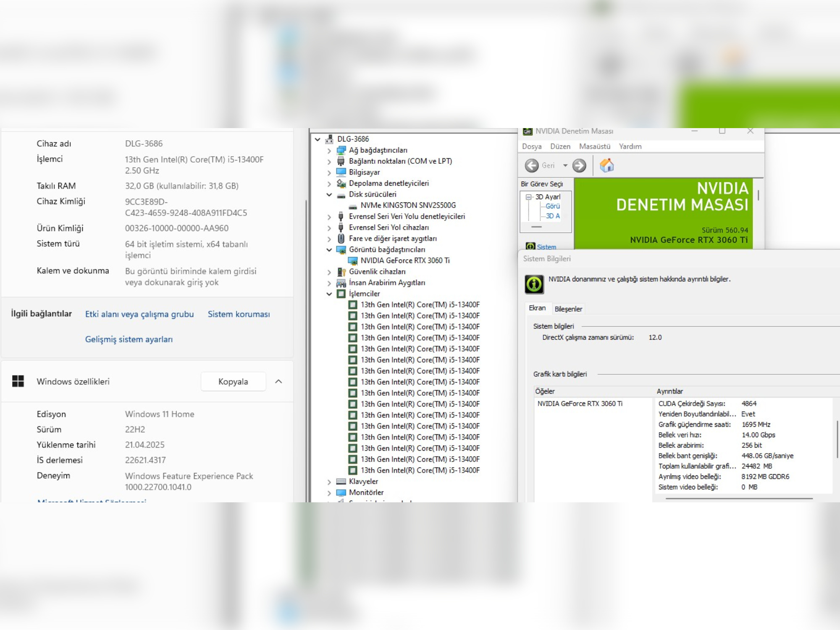Click the network adapters icon in Device Manager

pos(341,150)
